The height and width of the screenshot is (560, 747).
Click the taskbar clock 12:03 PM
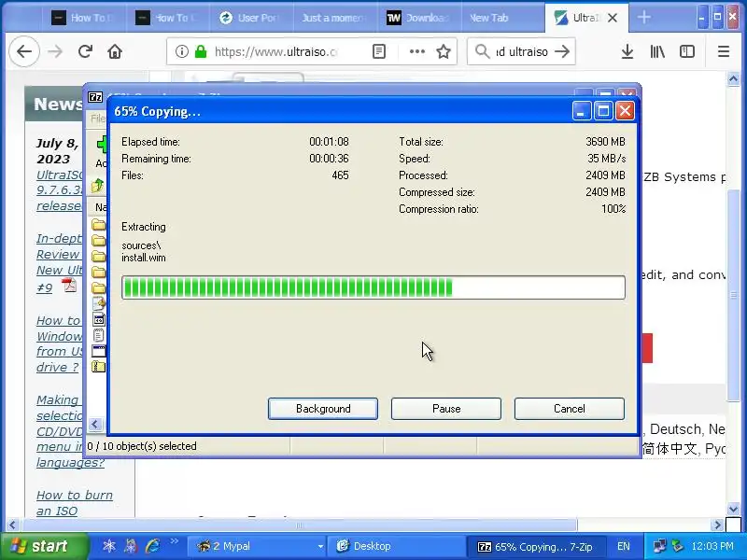(x=712, y=546)
